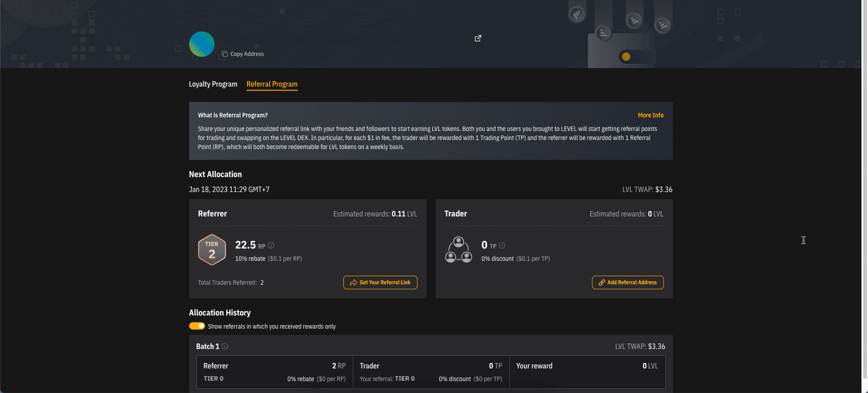Click the Tier 2 hexagon badge
The image size is (868, 393).
click(212, 250)
